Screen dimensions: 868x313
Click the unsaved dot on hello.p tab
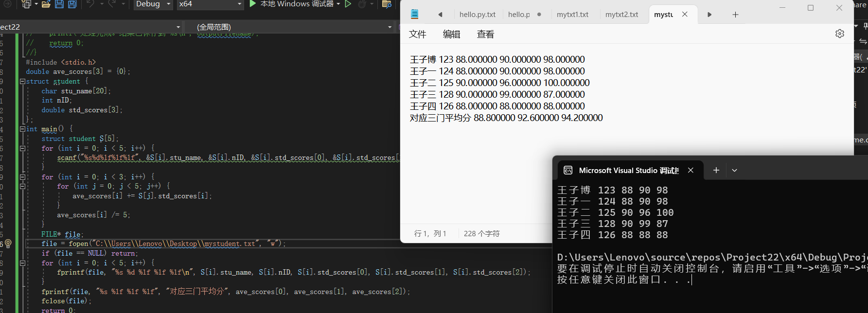[539, 15]
